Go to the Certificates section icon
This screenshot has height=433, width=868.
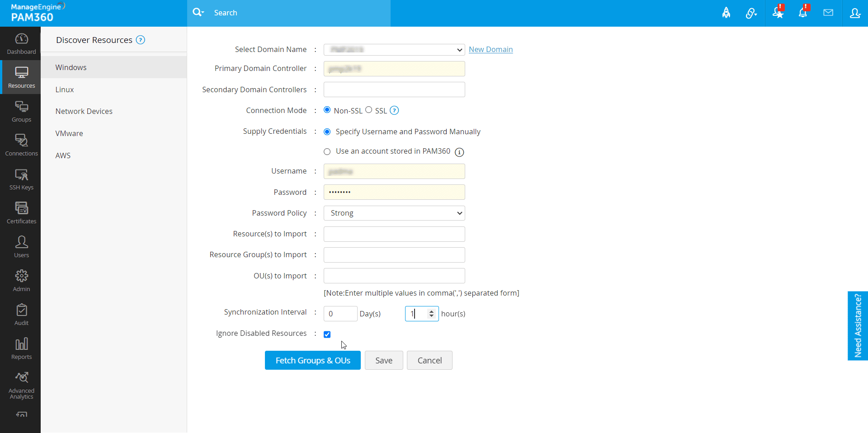[21, 213]
